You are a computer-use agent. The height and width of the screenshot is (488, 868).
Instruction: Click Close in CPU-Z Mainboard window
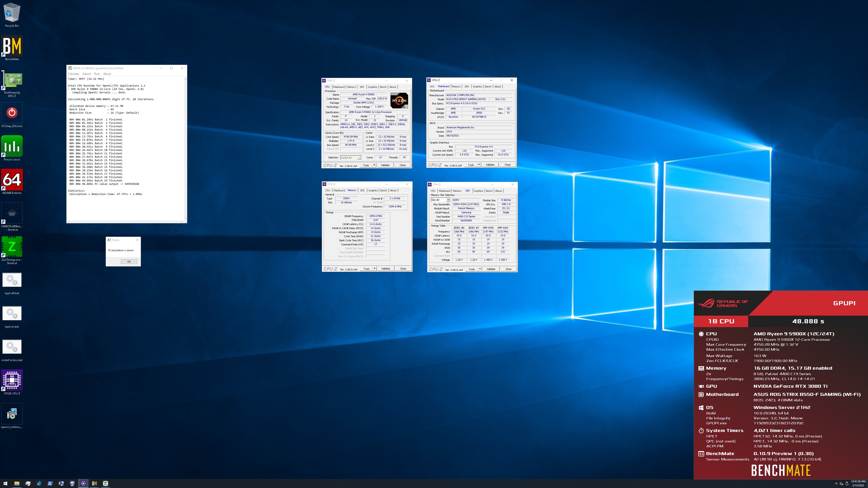tap(507, 165)
